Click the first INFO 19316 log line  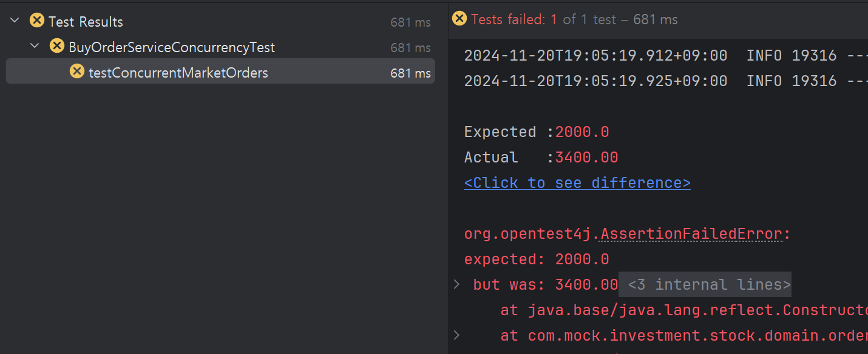666,56
